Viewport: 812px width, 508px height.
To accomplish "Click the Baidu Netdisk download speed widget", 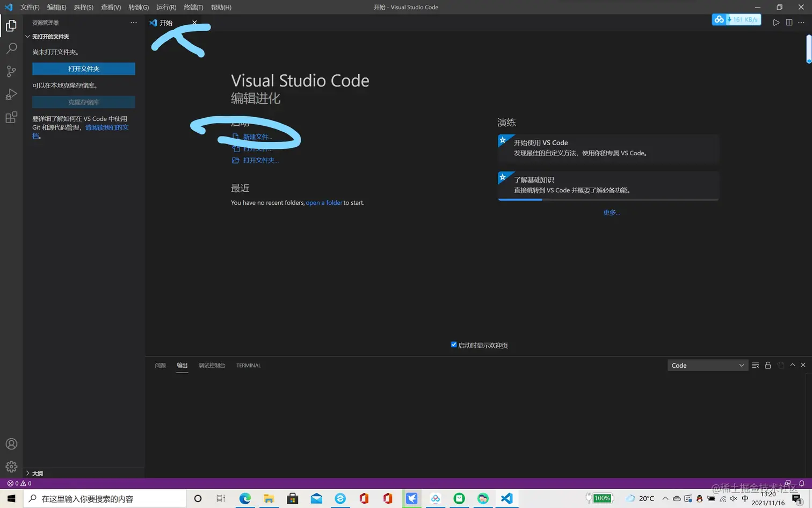I will [x=736, y=19].
